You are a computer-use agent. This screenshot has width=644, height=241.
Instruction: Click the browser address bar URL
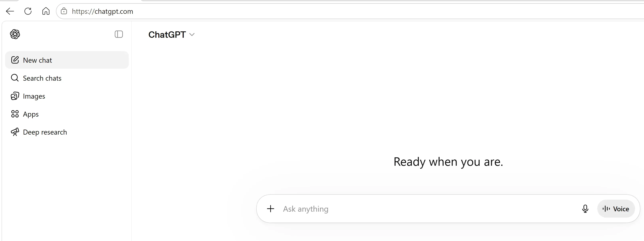(x=102, y=12)
